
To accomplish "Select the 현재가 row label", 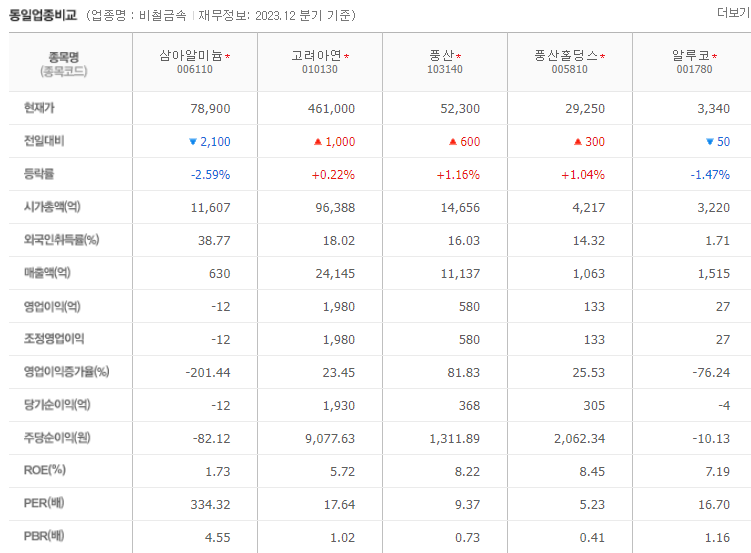I will pyautogui.click(x=39, y=108).
